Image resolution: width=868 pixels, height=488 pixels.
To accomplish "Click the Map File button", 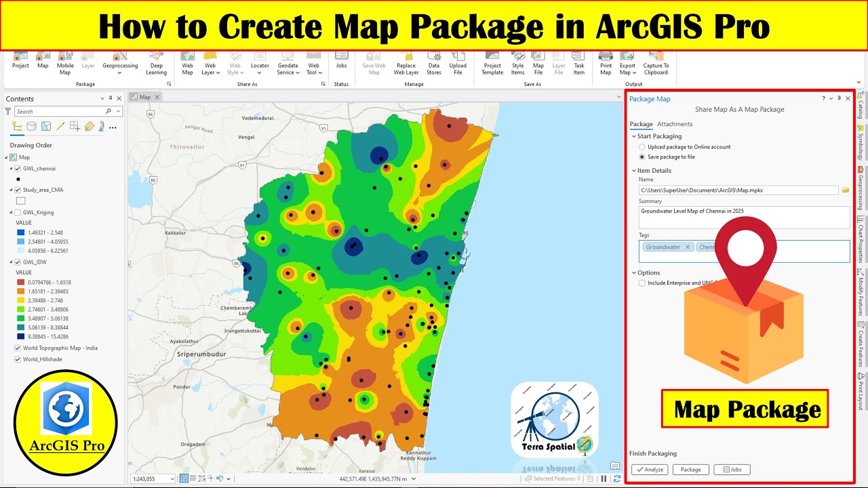I will tap(538, 63).
